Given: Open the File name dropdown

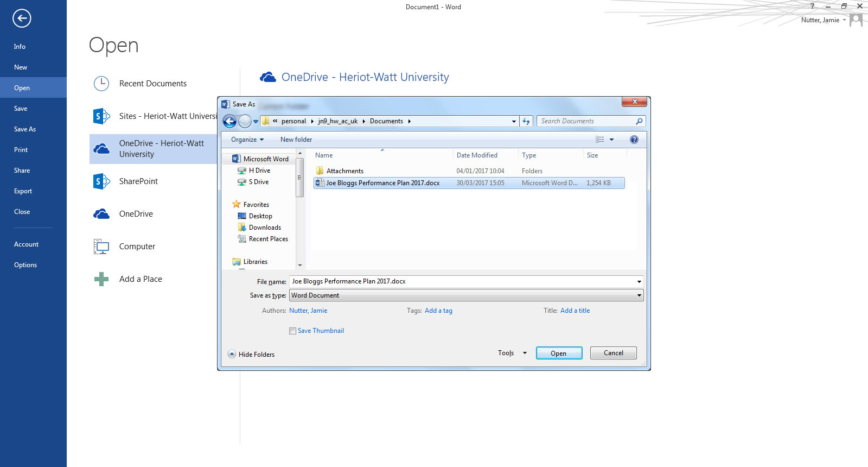Looking at the screenshot, I should click(x=639, y=281).
